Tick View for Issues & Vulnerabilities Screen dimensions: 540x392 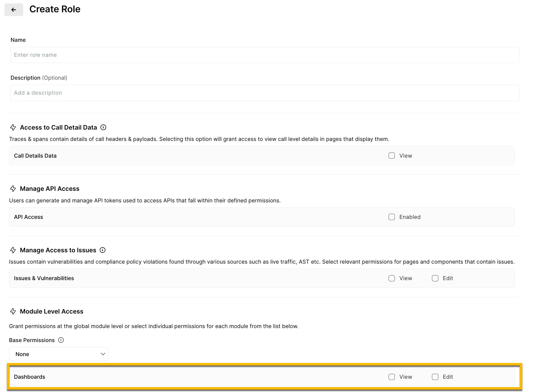(392, 278)
